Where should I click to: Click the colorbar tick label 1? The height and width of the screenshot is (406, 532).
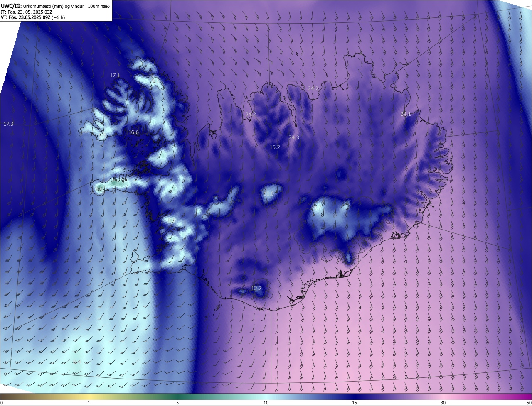tap(89, 403)
